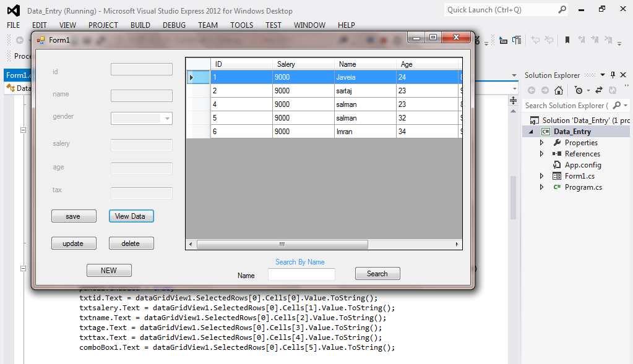Click the Comment Selection toolbar icon

pos(535,40)
